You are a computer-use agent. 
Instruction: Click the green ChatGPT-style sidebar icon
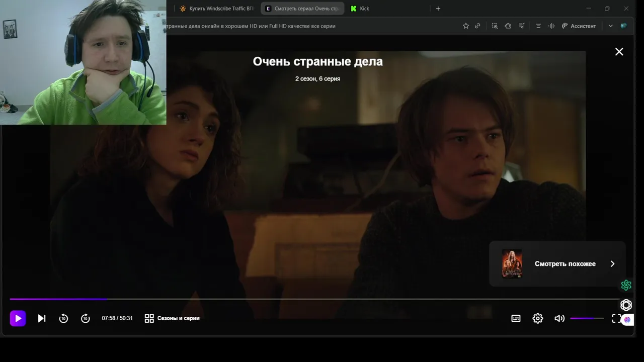pos(626,285)
